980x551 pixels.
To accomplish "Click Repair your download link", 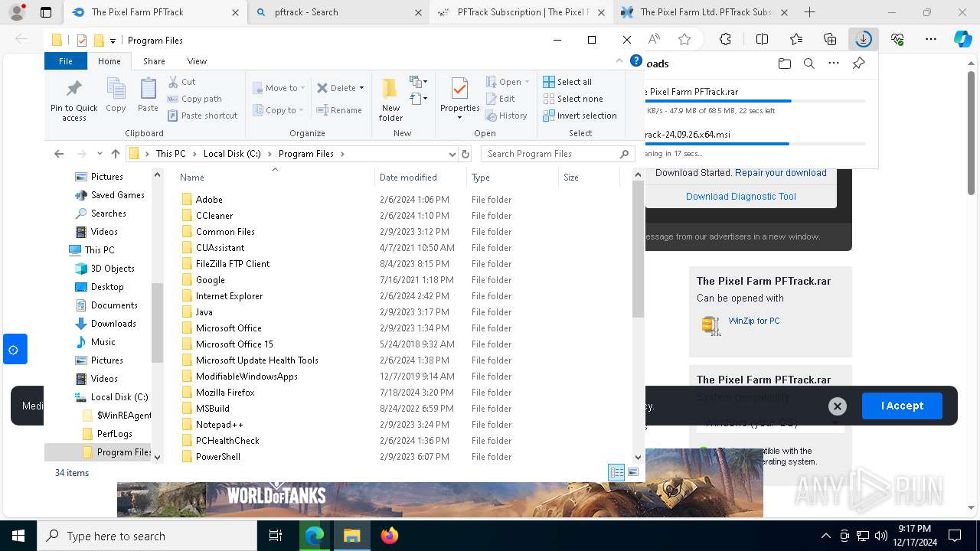I will point(780,173).
